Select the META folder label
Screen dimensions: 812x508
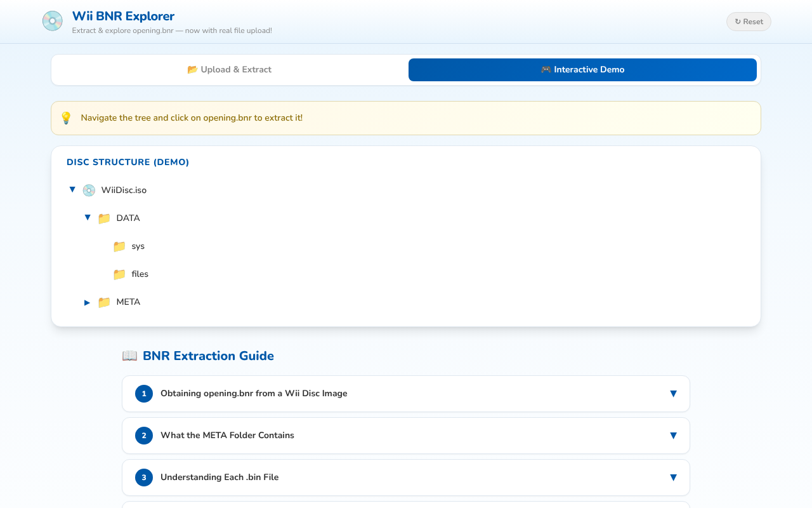[128, 302]
